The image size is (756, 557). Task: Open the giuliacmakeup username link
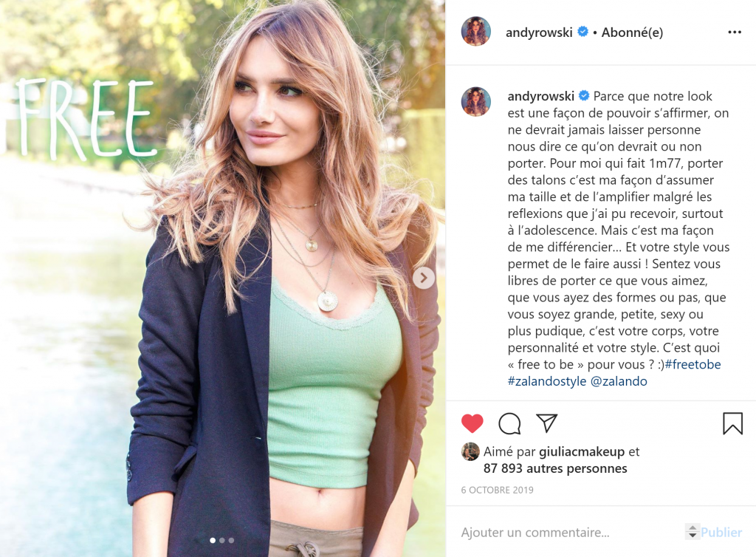[582, 452]
